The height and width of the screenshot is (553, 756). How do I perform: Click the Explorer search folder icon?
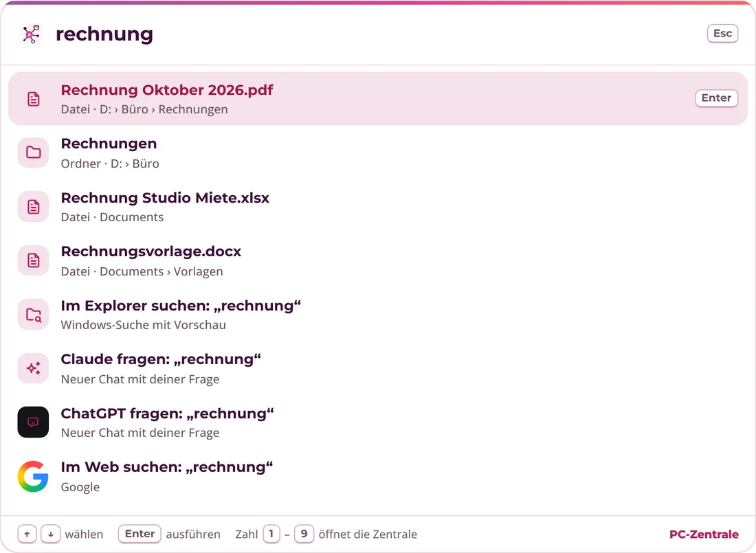pyautogui.click(x=33, y=315)
